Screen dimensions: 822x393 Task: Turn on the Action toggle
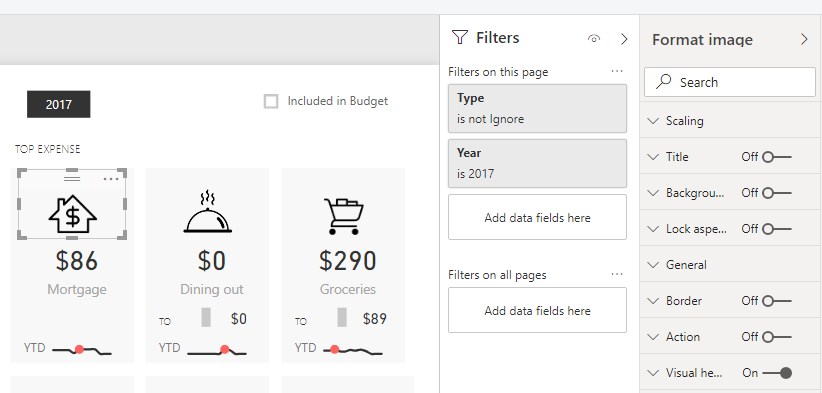(776, 337)
